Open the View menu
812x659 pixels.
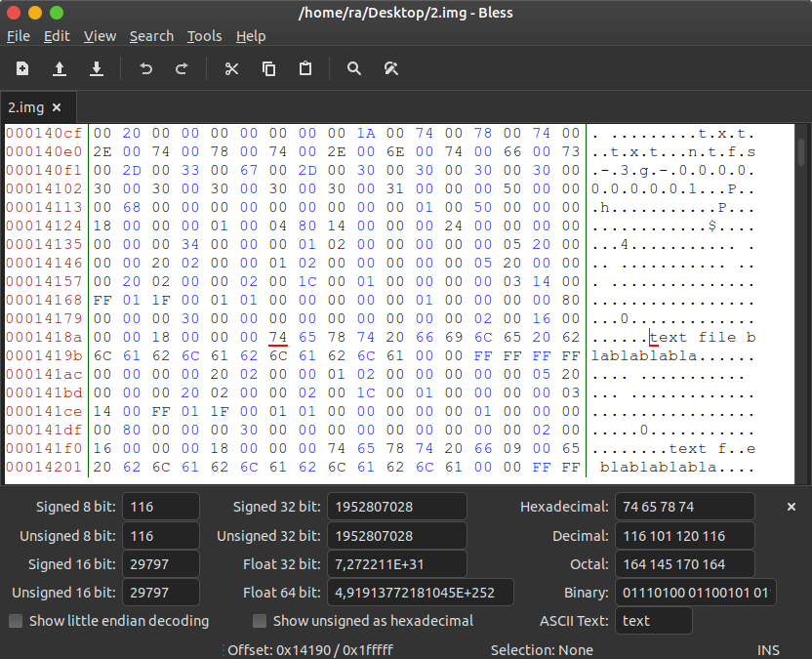click(x=100, y=36)
